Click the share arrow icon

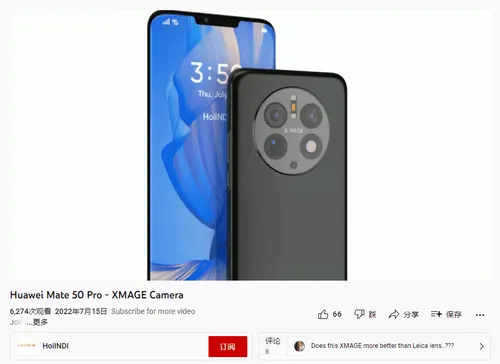coord(394,314)
